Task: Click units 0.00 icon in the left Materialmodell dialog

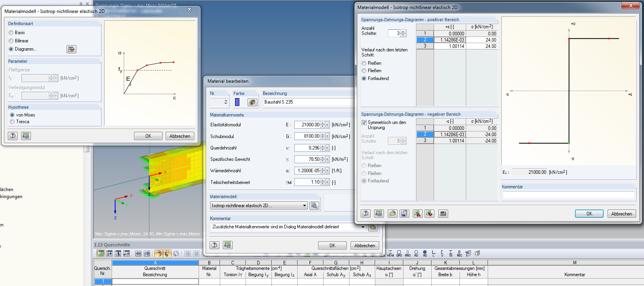Action: pos(26,136)
